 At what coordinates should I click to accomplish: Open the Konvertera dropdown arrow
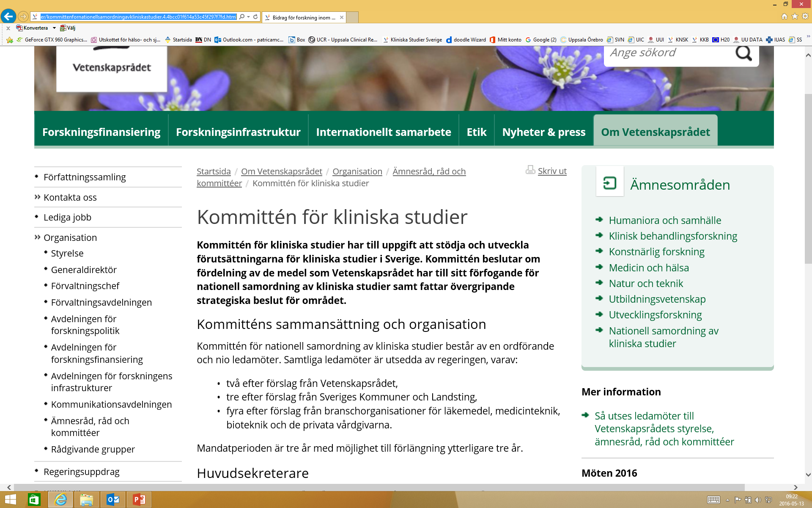point(54,28)
